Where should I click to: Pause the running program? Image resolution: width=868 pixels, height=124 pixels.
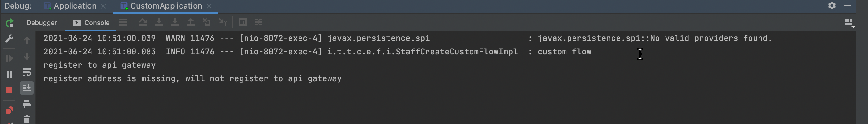tap(9, 74)
